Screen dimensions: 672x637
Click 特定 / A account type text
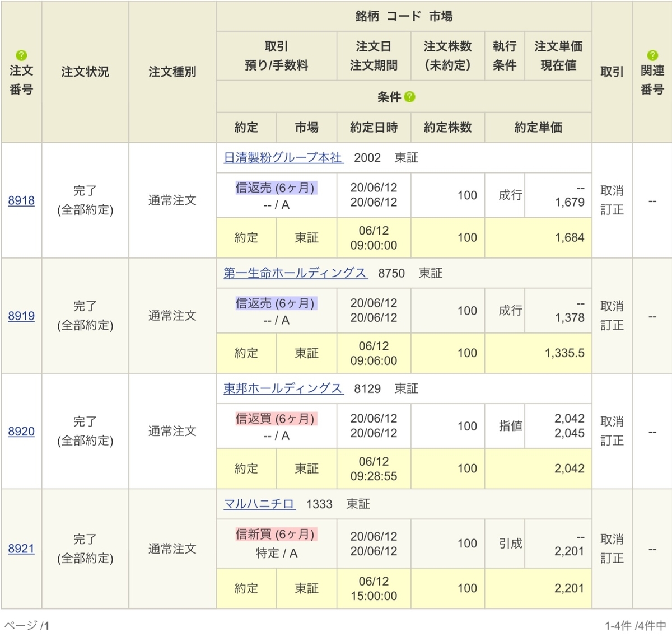pyautogui.click(x=276, y=553)
